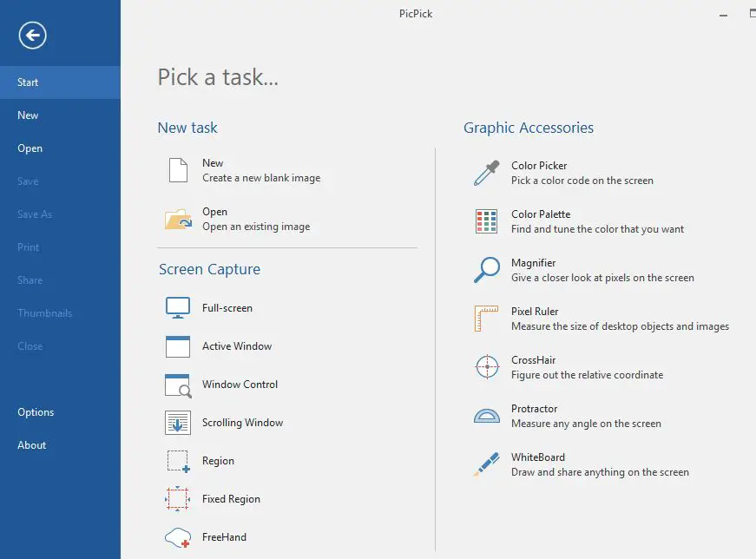
Task: Click the "Pick a task..." heading
Action: coord(218,77)
